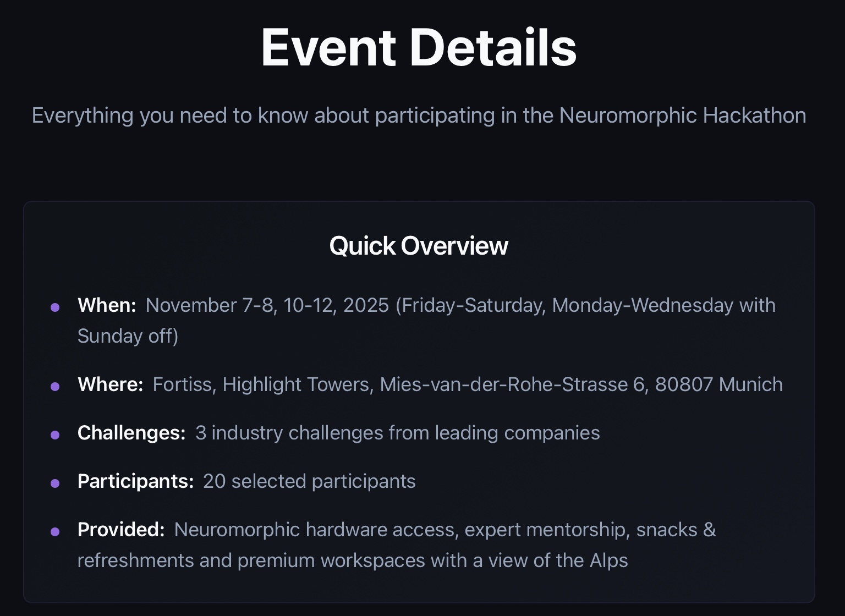Click the Sunday off text
845x616 pixels.
pyautogui.click(x=128, y=336)
